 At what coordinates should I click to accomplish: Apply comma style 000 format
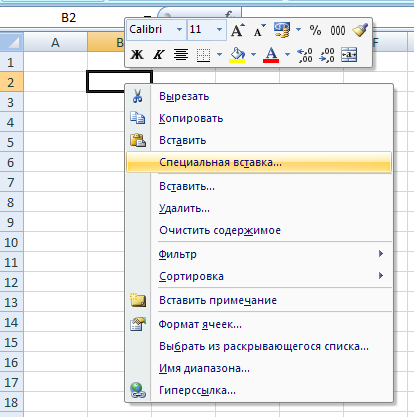pyautogui.click(x=338, y=31)
